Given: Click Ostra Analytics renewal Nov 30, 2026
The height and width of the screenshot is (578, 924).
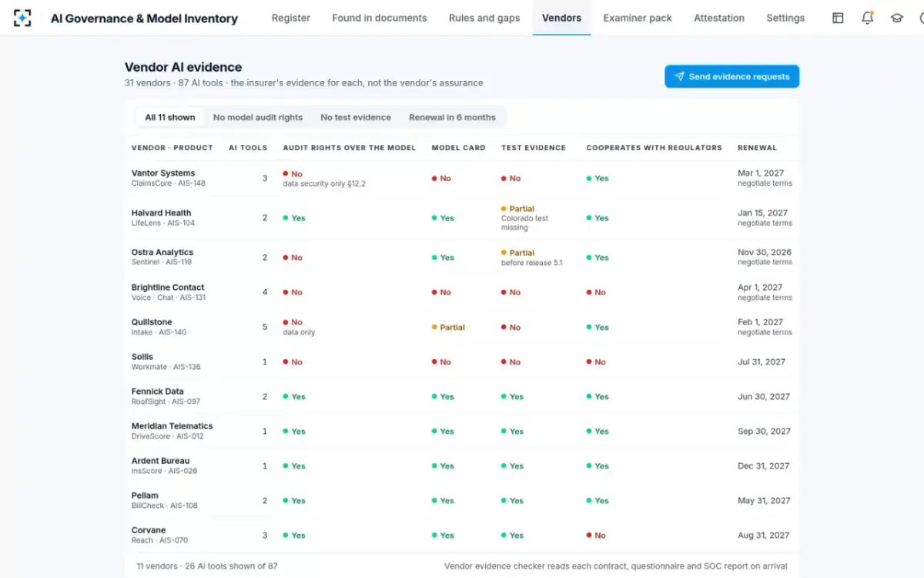Looking at the screenshot, I should (x=764, y=252).
